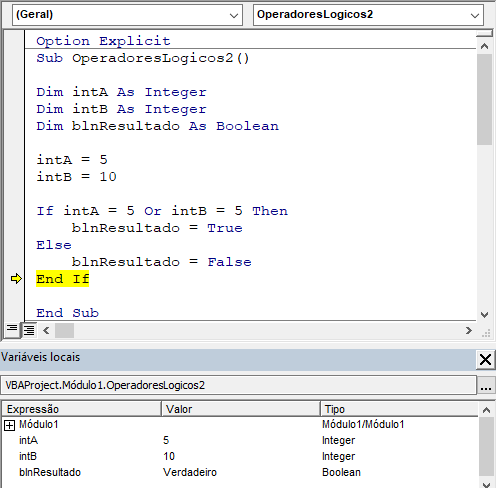496x488 pixels.
Task: Click blnResultado = True line
Action: tap(157, 228)
